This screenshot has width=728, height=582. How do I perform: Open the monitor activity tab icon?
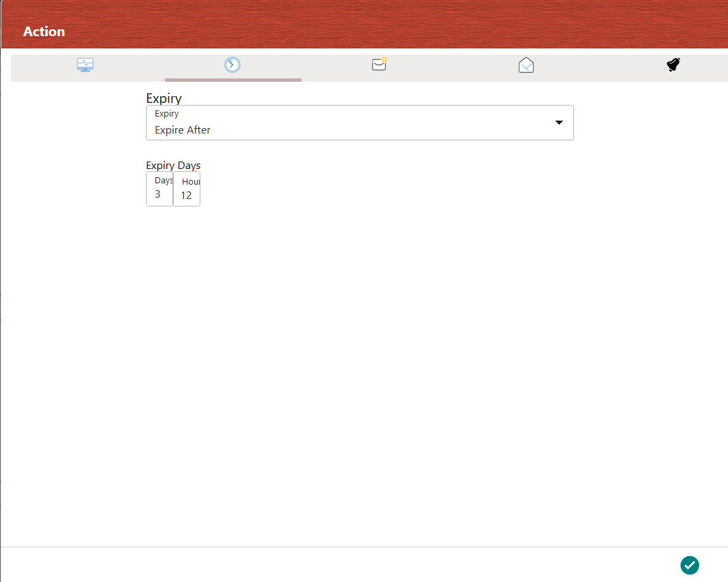[x=85, y=65]
